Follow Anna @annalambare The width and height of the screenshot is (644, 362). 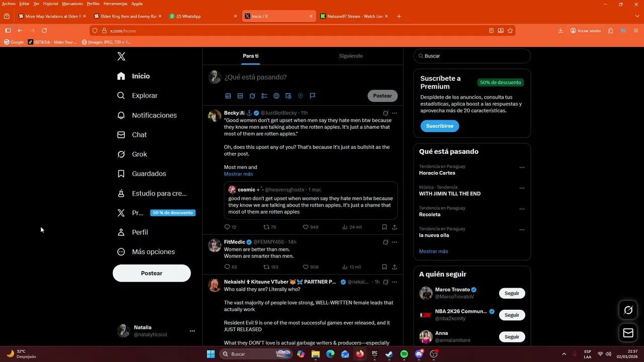point(512,337)
